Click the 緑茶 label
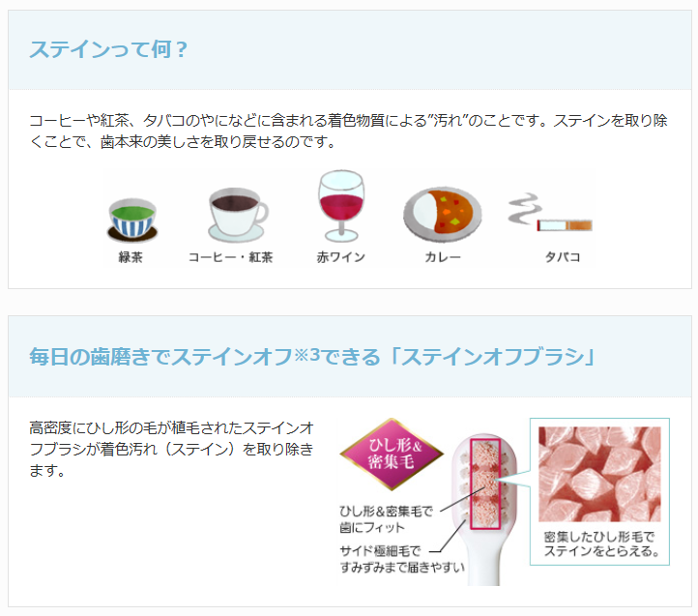Image resolution: width=698 pixels, height=616 pixels. (x=131, y=257)
